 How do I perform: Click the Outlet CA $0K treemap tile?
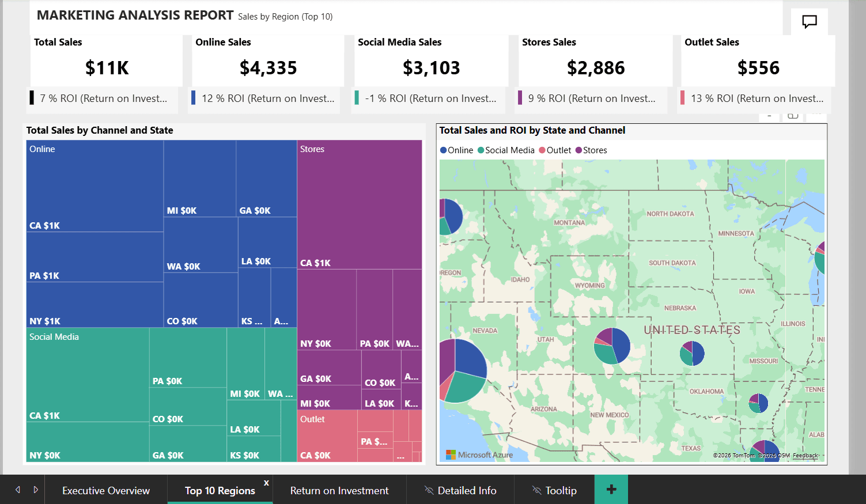pyautogui.click(x=327, y=435)
